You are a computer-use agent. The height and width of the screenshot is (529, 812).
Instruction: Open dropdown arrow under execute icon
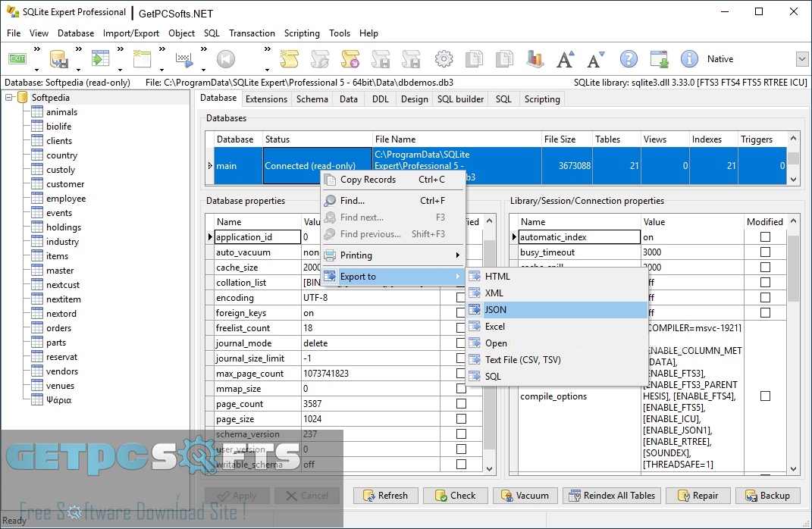(x=203, y=70)
